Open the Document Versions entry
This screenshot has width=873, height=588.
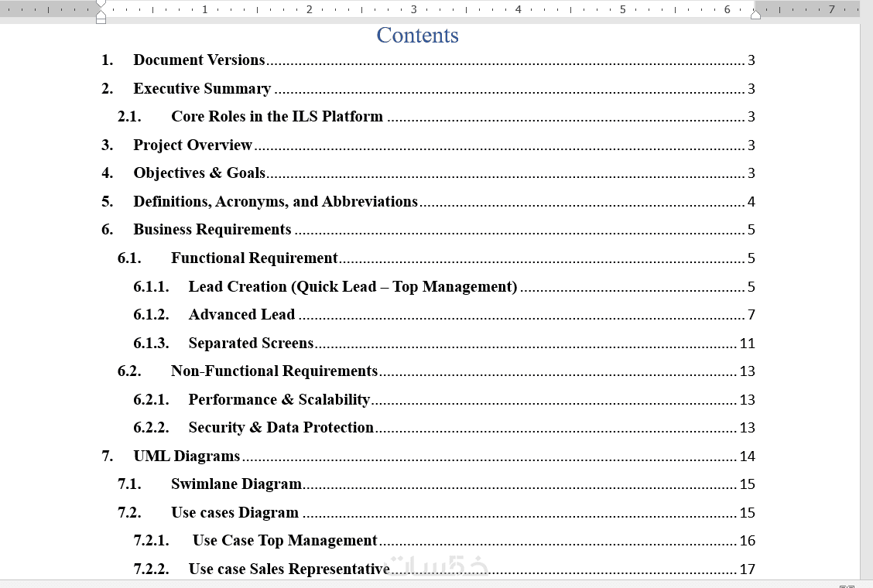pos(427,60)
